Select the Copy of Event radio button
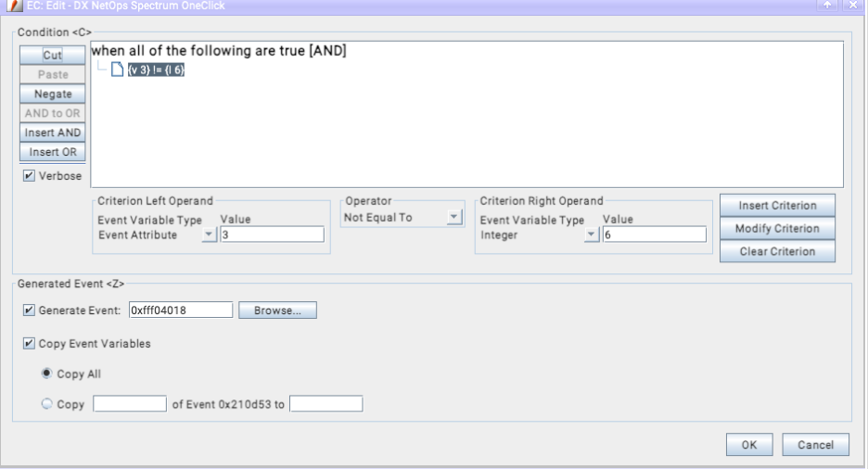Screen dimensions: 868x469 pyautogui.click(x=45, y=404)
